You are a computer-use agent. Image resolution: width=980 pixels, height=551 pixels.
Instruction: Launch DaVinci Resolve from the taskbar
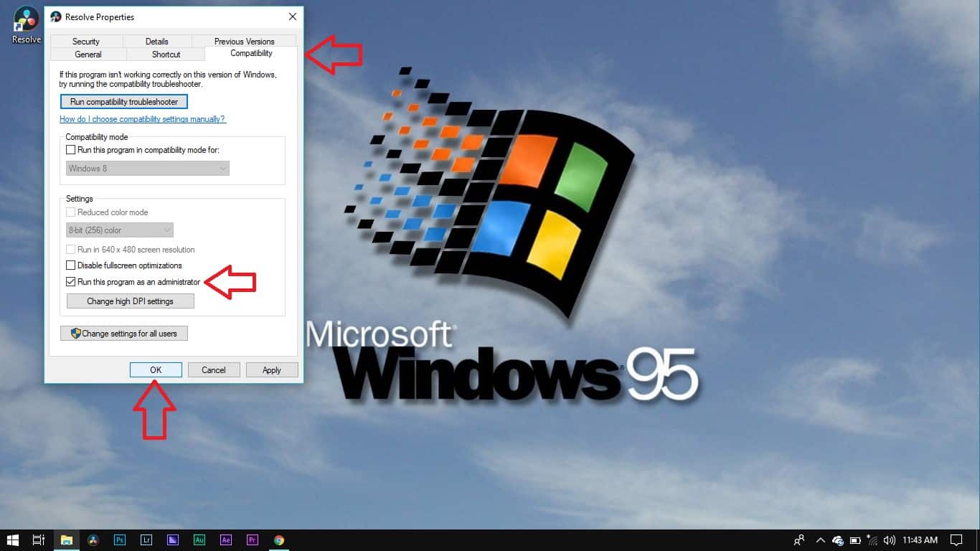pos(93,540)
